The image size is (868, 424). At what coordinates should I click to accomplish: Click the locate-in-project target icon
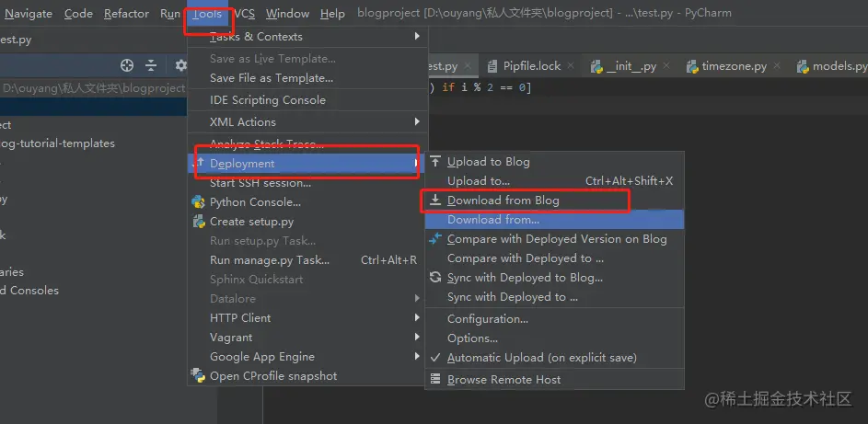[127, 66]
